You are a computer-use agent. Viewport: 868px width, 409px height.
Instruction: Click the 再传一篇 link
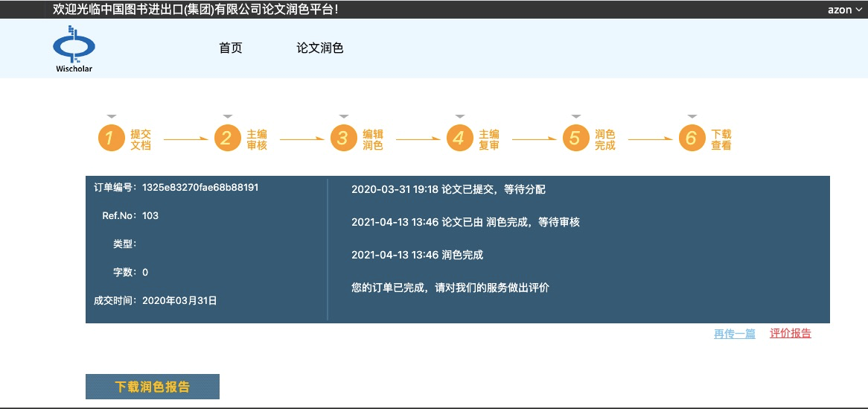tap(734, 334)
